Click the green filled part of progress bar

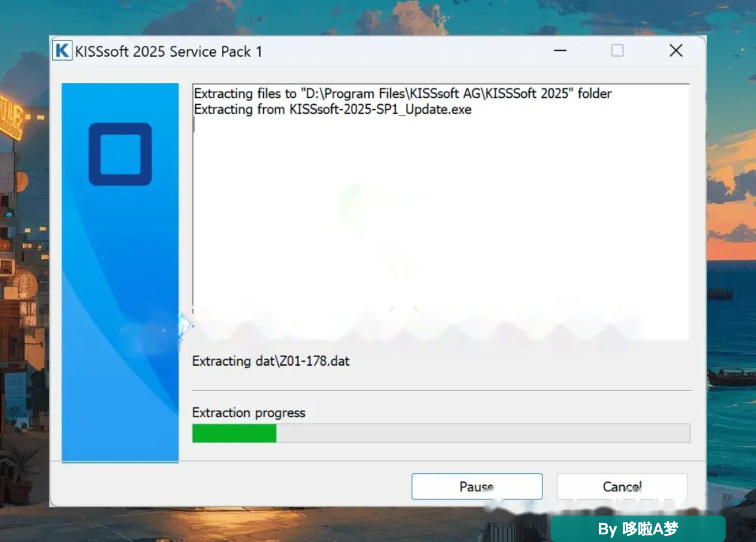tap(234, 433)
